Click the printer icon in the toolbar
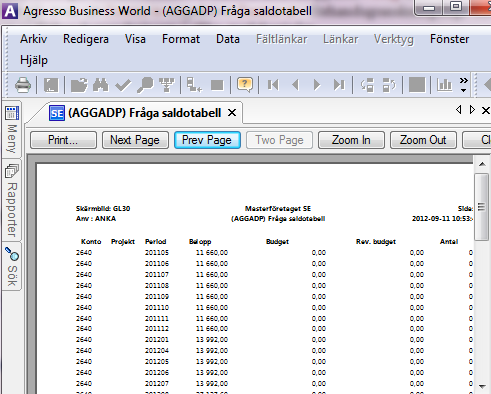This screenshot has width=491, height=394. pos(23,85)
